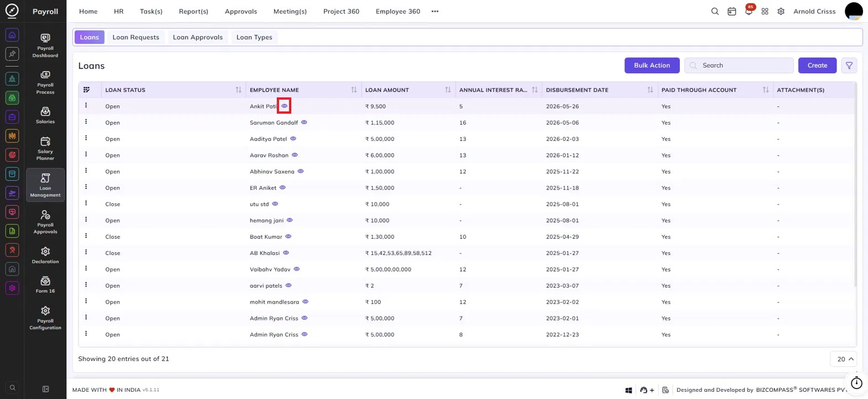Click the timer stopwatch icon at bottom right
868x399 pixels.
coord(856,382)
